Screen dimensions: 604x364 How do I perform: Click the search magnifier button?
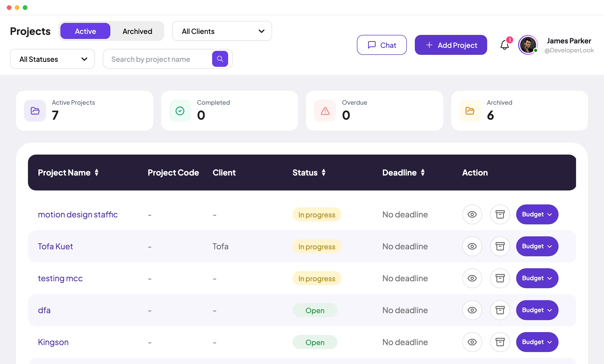pyautogui.click(x=220, y=59)
